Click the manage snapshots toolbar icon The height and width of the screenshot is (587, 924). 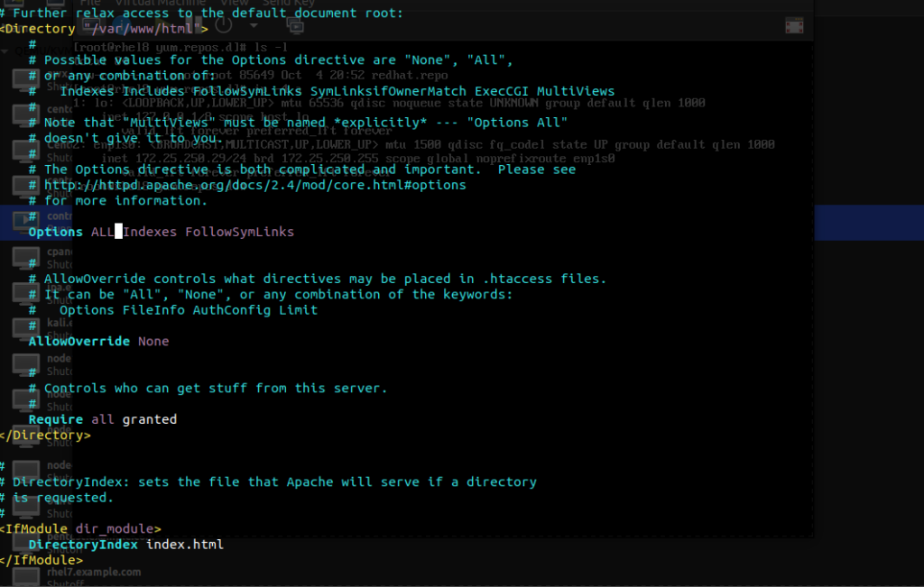point(295,25)
